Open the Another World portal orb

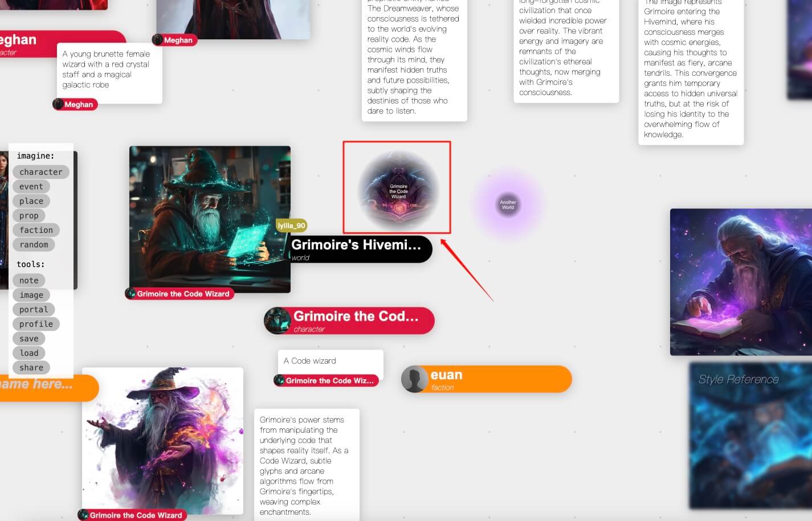pyautogui.click(x=508, y=204)
